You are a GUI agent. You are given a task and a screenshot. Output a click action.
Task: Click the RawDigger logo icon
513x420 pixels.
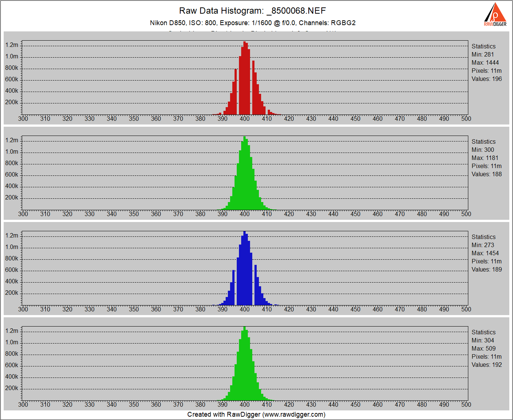pyautogui.click(x=495, y=14)
